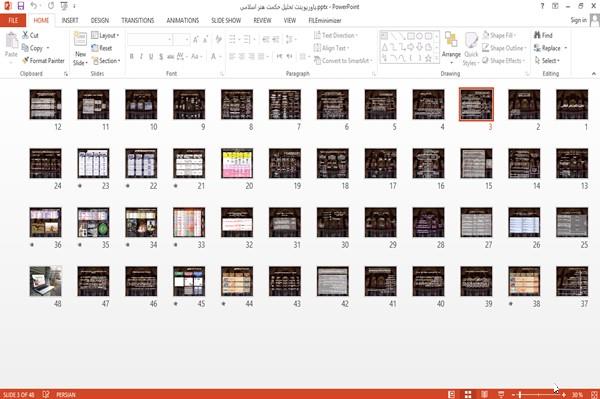Toggle Italic formatting
This screenshot has height=399, width=600.
coord(141,57)
